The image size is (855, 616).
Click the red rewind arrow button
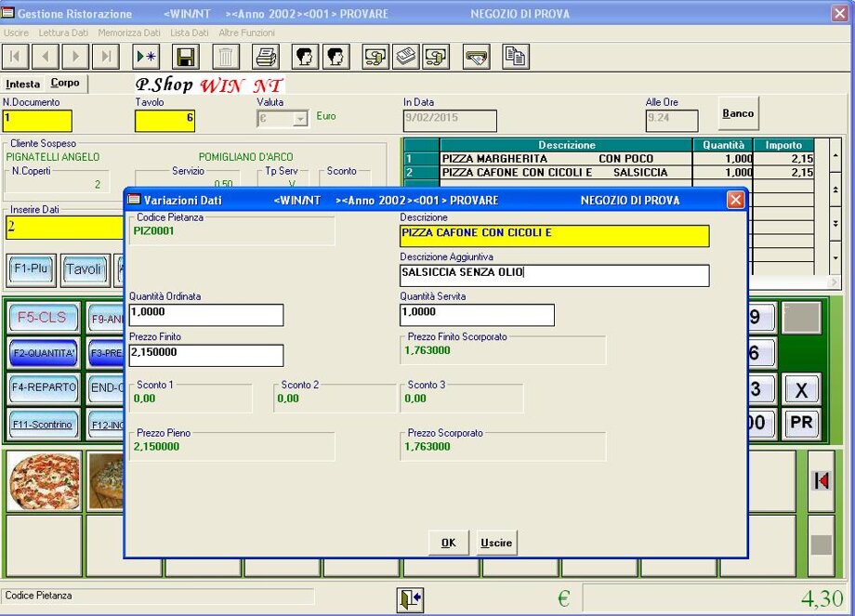point(821,481)
